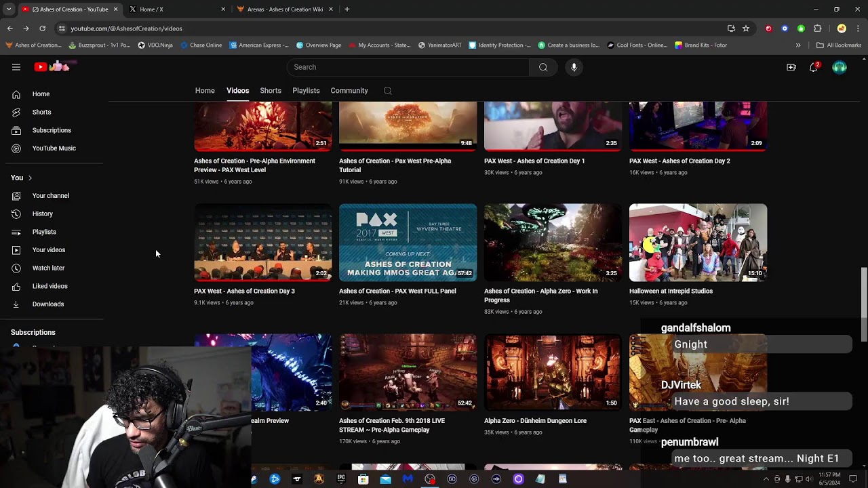Open channel Playlists tab

point(306,91)
